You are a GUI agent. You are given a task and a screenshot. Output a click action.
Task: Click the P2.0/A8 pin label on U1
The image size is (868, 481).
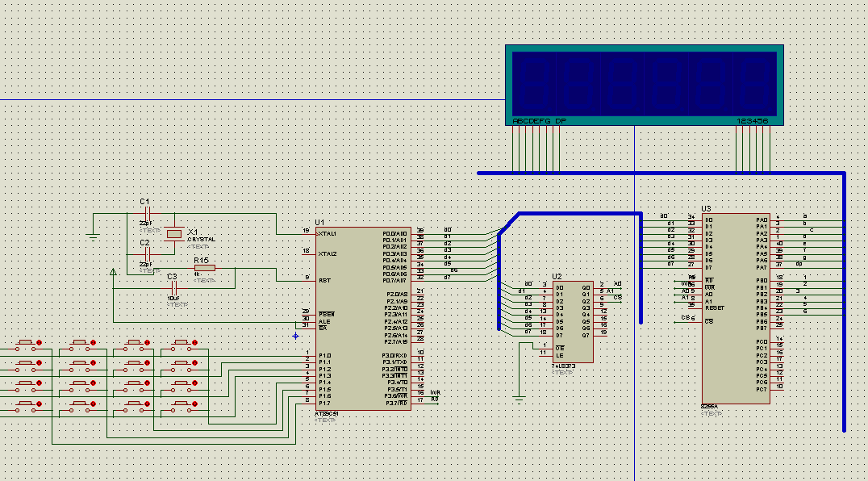(x=397, y=295)
